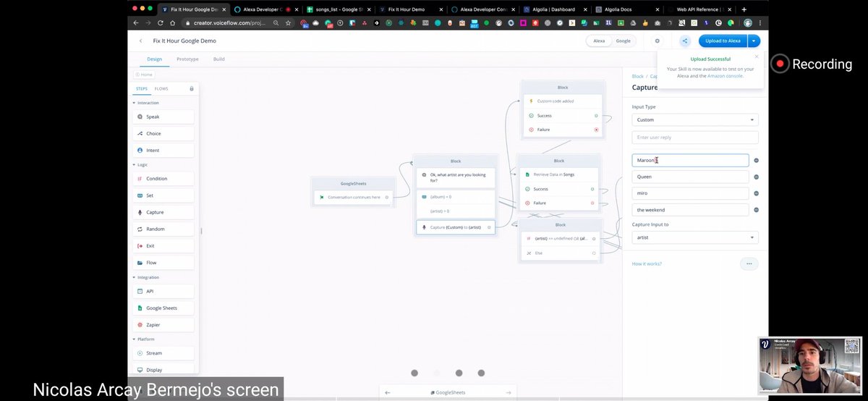Viewport: 868px width, 401px height.
Task: Switch platform toggle to Google
Action: [x=623, y=41]
